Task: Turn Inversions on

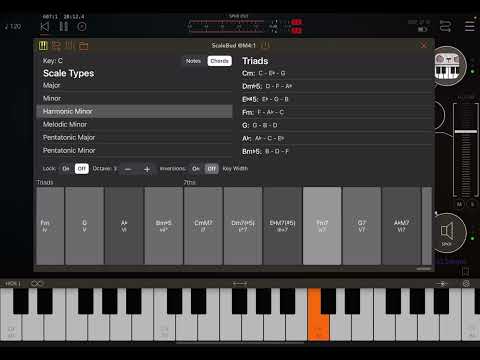Action: [x=196, y=169]
